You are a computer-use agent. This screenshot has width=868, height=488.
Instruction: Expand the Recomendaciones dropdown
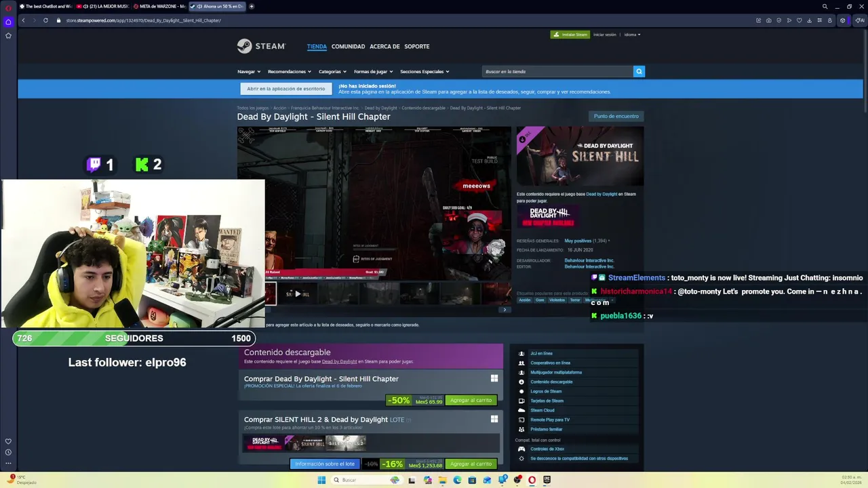pyautogui.click(x=290, y=71)
